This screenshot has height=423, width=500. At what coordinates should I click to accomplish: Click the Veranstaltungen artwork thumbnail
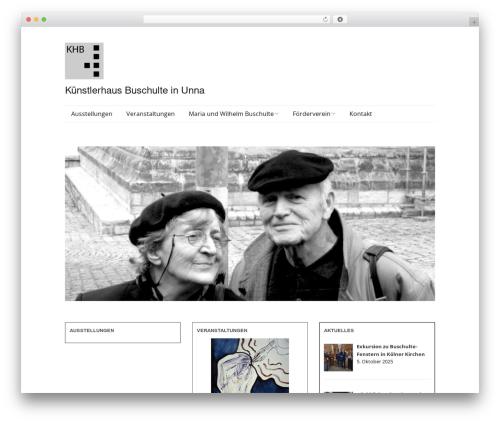pos(250,365)
